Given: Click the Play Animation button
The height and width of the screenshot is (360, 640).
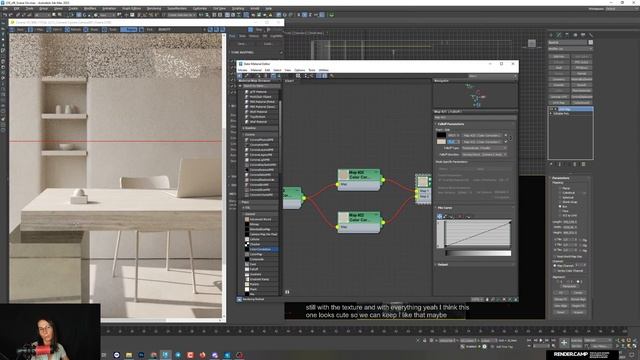Looking at the screenshot, I should (x=541, y=340).
